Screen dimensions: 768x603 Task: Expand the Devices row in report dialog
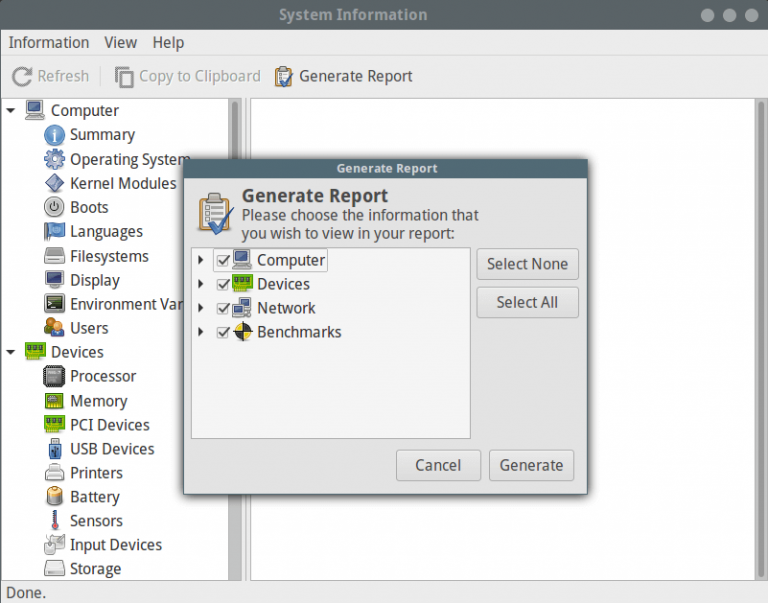click(x=201, y=284)
